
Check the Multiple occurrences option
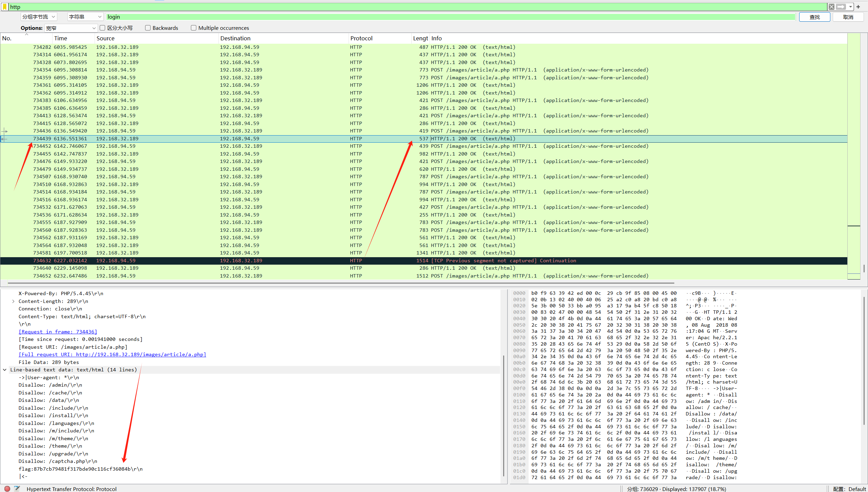(194, 28)
